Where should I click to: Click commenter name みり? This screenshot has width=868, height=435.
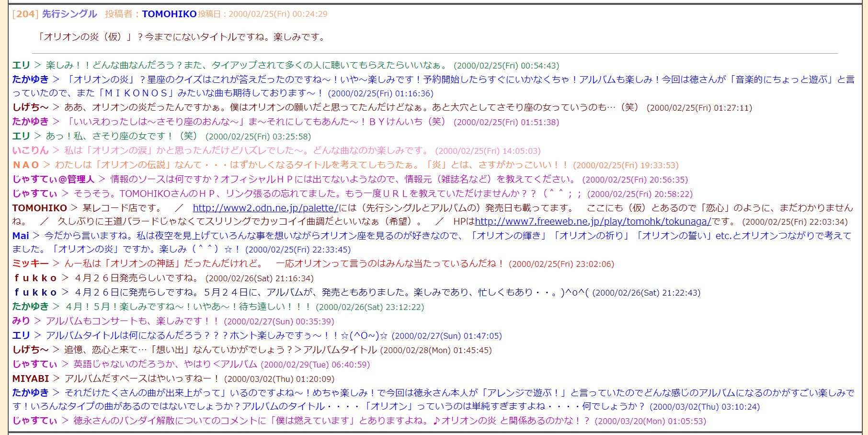pos(22,321)
